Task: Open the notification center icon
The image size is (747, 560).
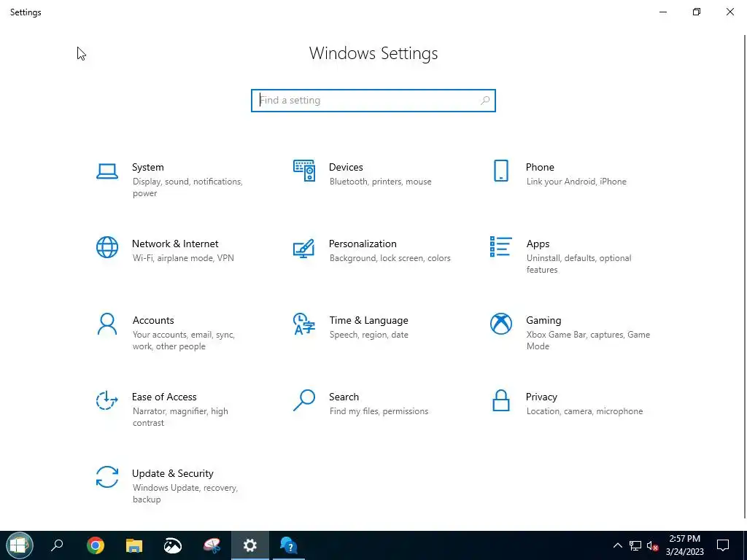Action: point(723,545)
